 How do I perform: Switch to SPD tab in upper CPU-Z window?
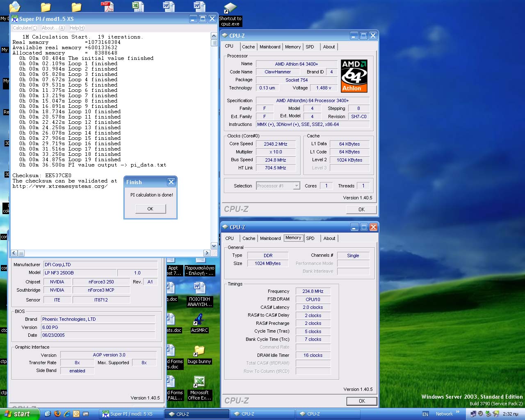click(x=310, y=47)
